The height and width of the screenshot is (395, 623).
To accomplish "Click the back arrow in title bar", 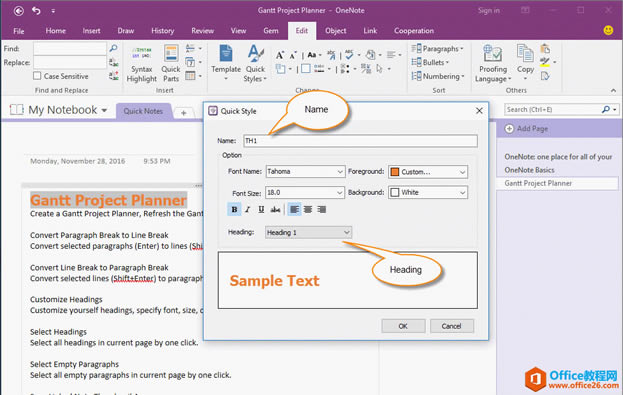I will pos(19,11).
